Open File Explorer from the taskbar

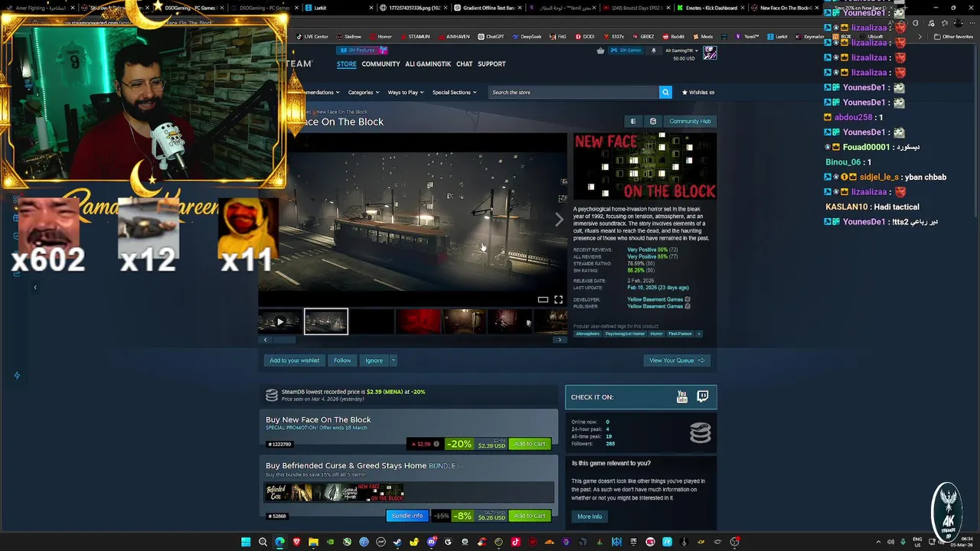313,542
